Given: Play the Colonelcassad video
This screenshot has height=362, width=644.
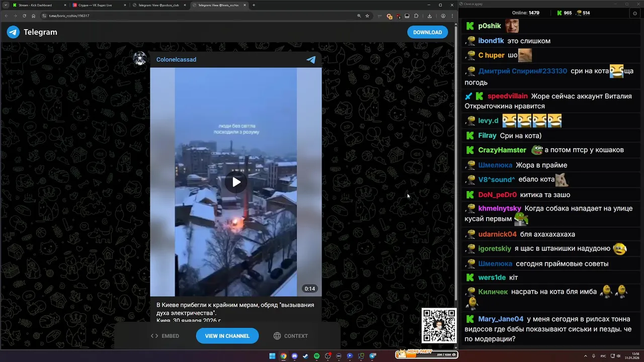Looking at the screenshot, I should [x=236, y=182].
